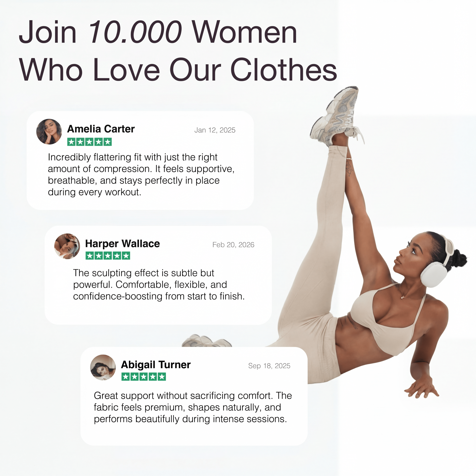The width and height of the screenshot is (476, 476).
Task: Click the last star under Abigail Turner
Action: 162,377
